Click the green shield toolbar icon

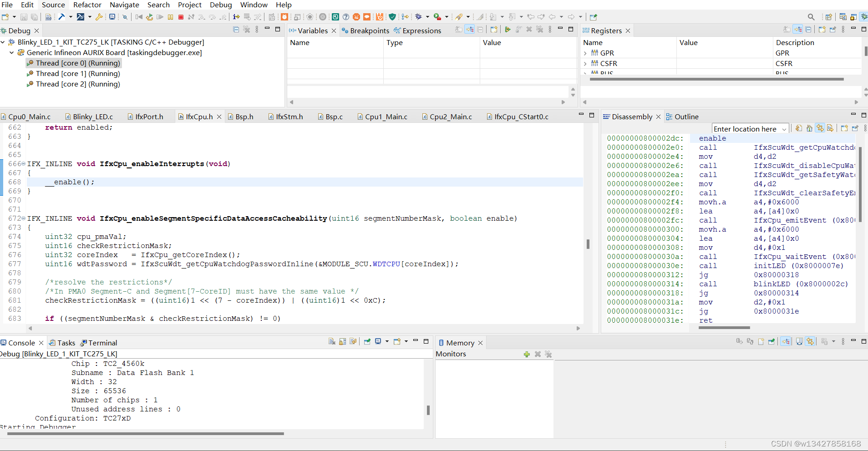point(392,17)
